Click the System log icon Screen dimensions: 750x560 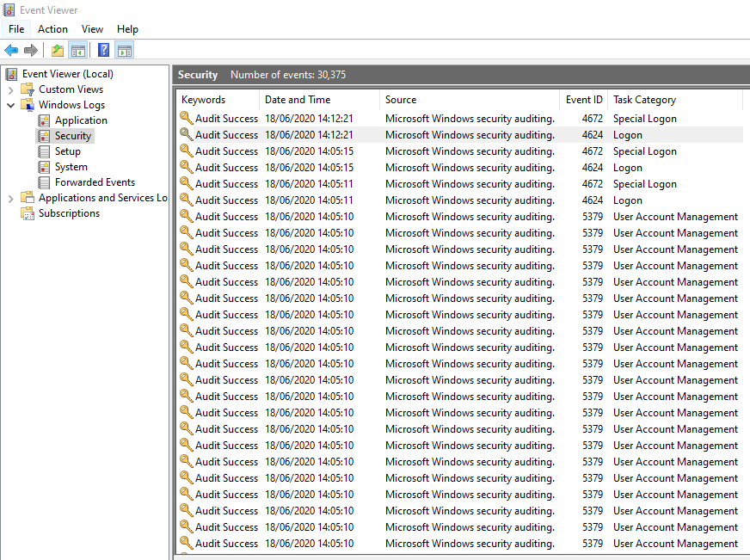coord(44,167)
